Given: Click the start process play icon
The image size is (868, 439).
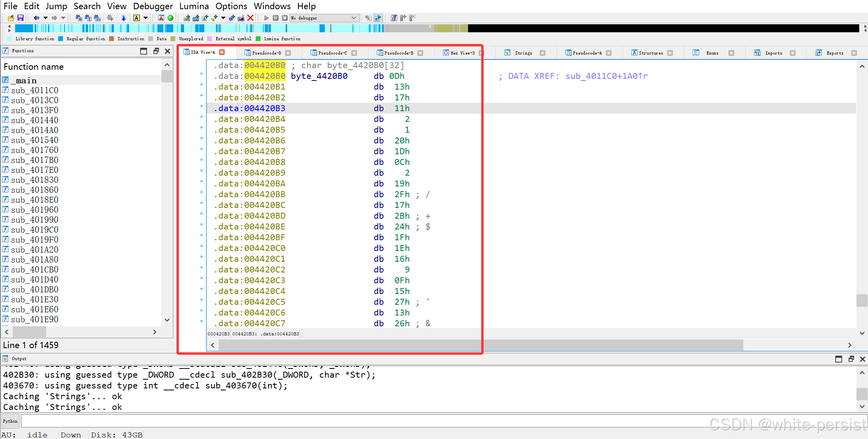Looking at the screenshot, I should point(266,18).
